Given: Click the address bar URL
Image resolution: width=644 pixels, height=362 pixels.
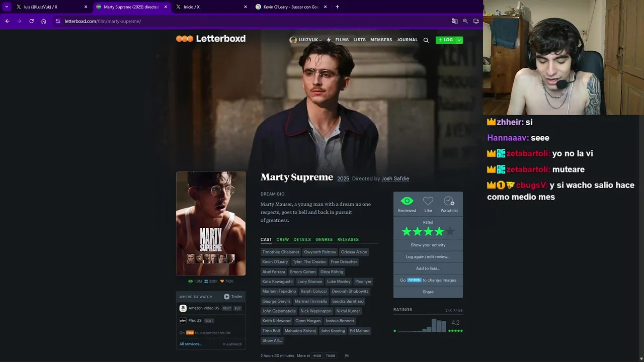Looking at the screenshot, I should (103, 21).
